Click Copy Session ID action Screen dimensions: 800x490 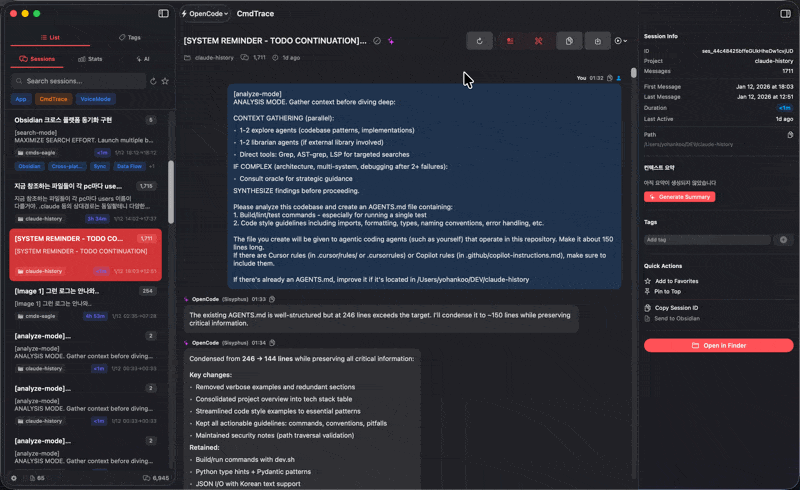[671, 308]
